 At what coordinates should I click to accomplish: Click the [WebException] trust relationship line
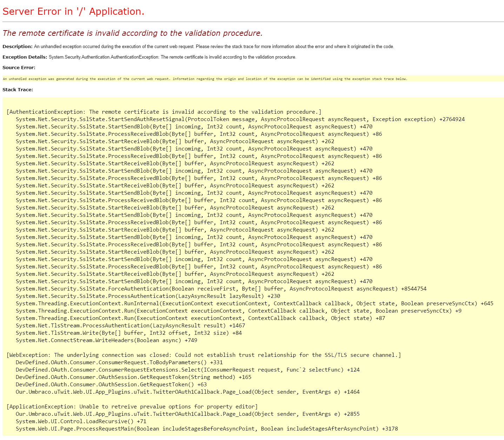click(x=204, y=355)
